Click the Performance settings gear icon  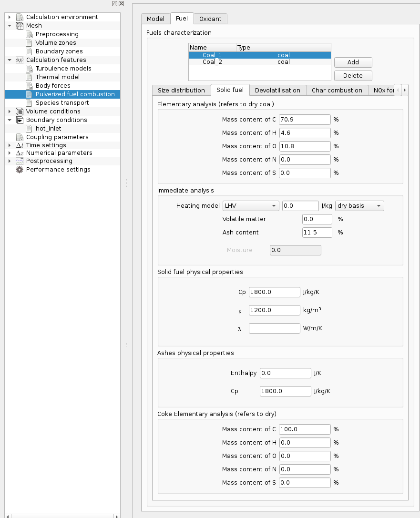(20, 170)
